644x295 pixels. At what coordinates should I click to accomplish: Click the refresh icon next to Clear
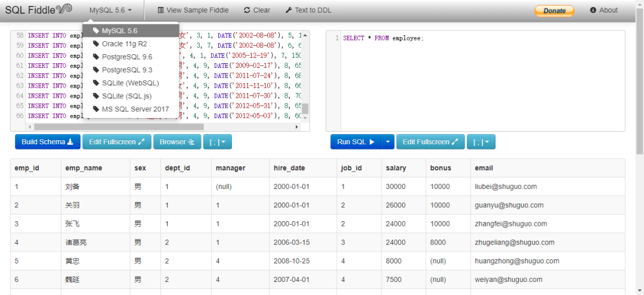click(x=247, y=10)
